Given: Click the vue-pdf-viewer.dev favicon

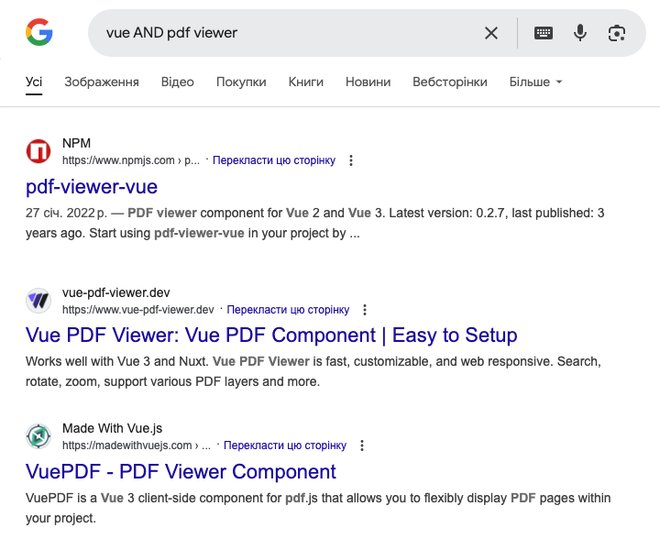Looking at the screenshot, I should (38, 300).
